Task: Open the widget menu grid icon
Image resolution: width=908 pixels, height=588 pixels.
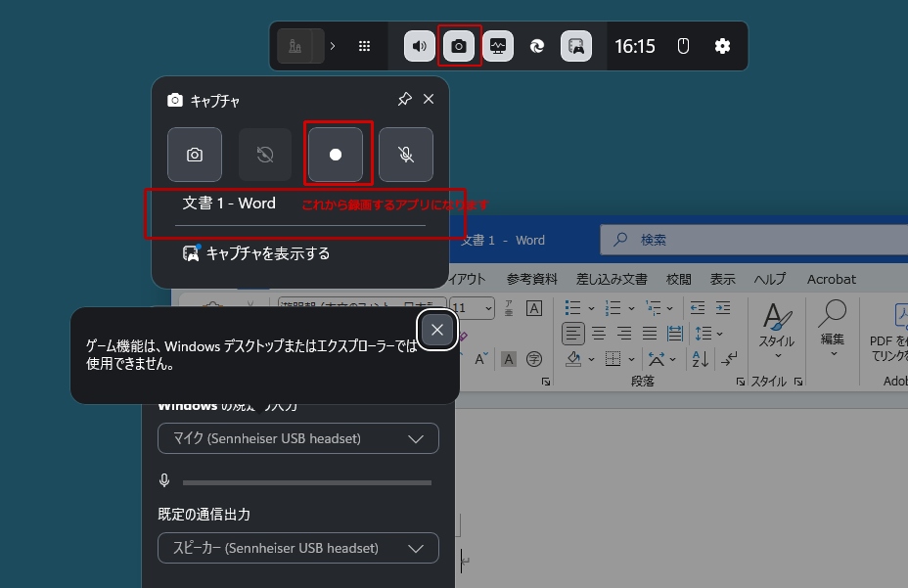Action: (x=364, y=46)
